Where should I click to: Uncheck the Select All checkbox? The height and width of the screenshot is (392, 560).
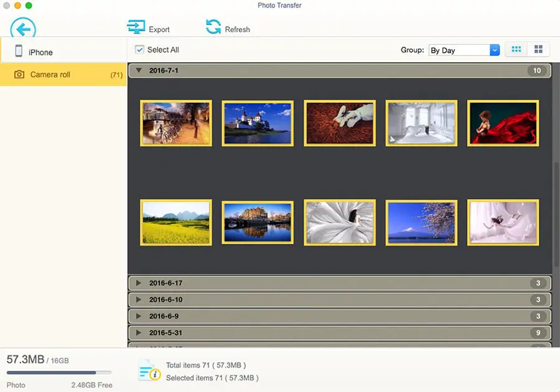click(140, 50)
